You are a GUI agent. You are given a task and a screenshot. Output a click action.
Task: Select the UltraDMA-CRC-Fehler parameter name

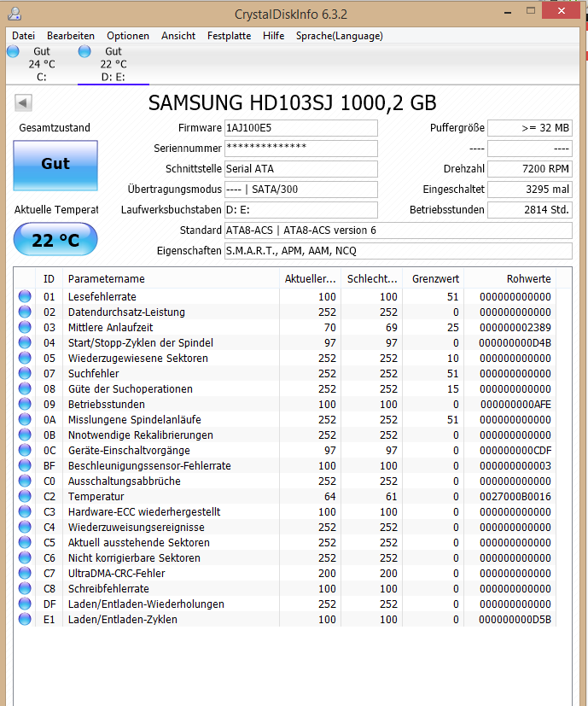point(116,573)
